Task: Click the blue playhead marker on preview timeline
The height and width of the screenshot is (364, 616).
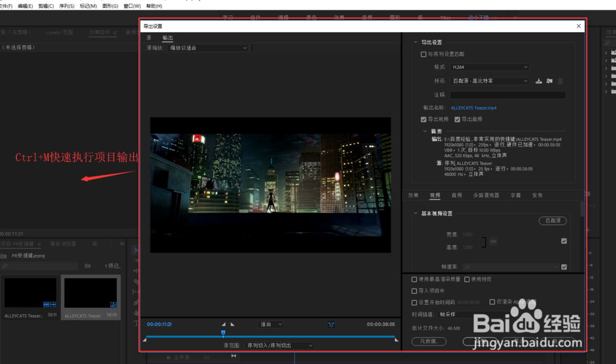Action: tap(223, 333)
